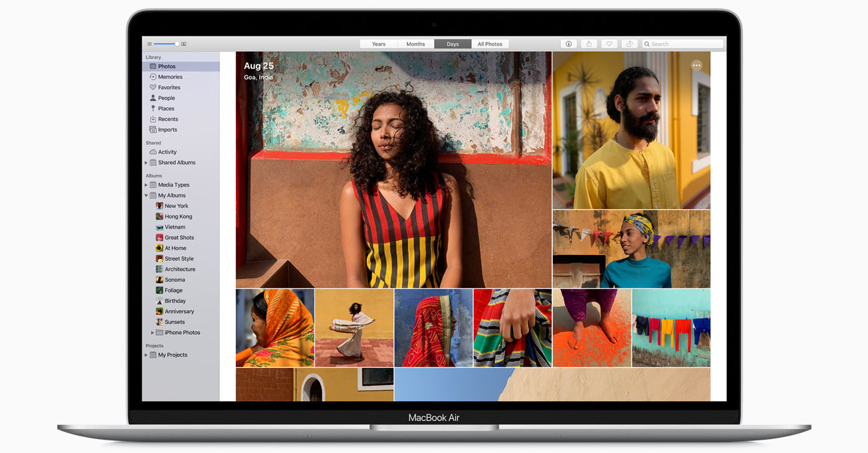Click the Info button in the toolbar
868x453 pixels.
coord(568,44)
